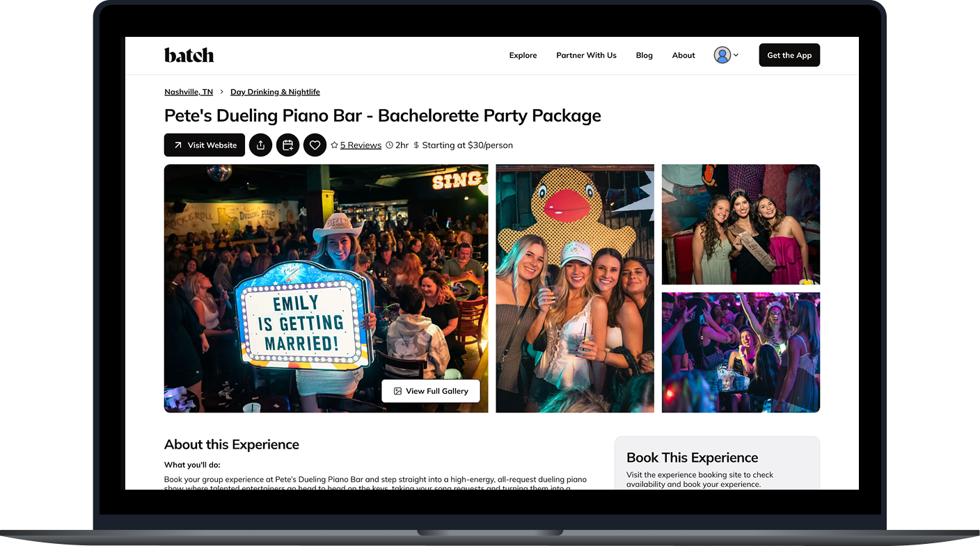
Task: Click the star icon beside 5 Reviews
Action: tap(334, 145)
